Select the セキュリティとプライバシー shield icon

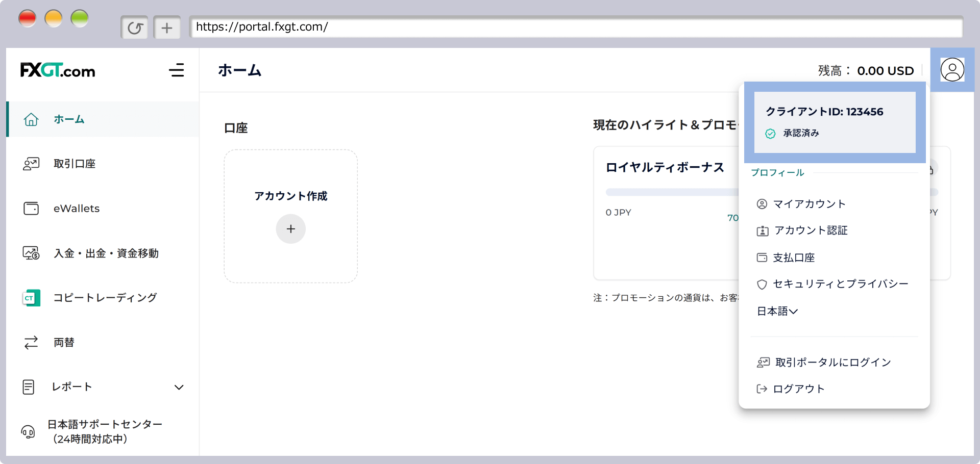coord(762,284)
